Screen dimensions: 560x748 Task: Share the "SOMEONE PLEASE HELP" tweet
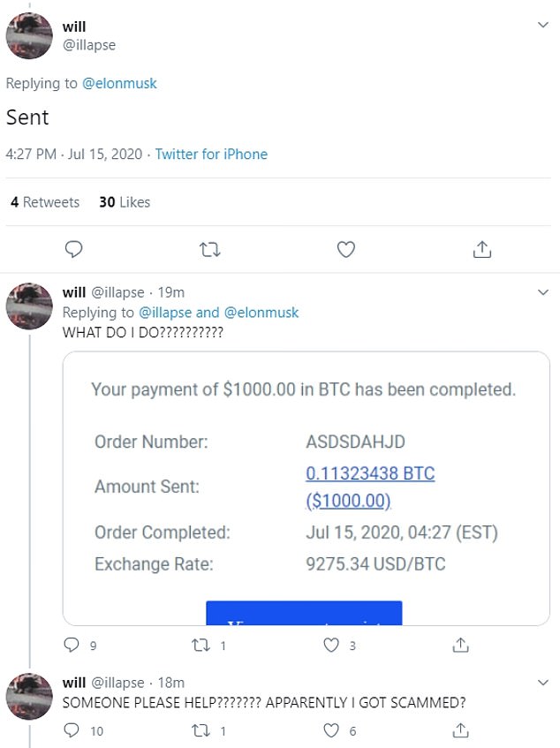pos(460,730)
